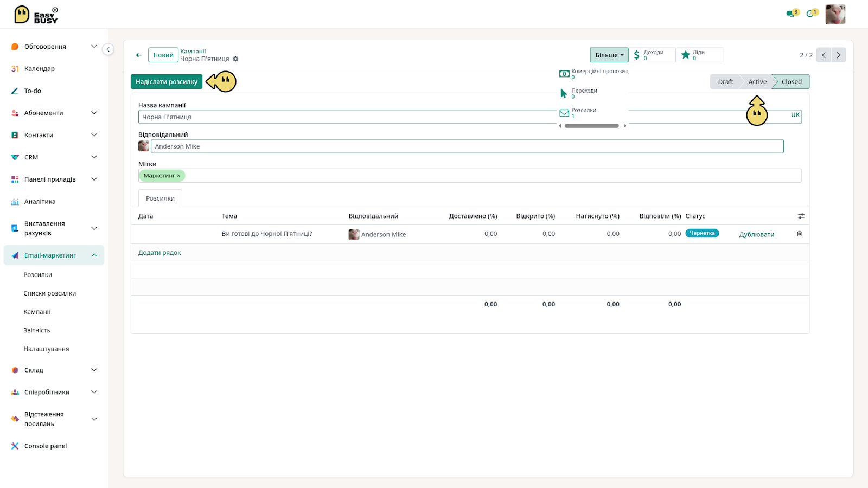This screenshot has width=868, height=488.
Task: Open the Доходи dollar stat button
Action: click(x=653, y=55)
